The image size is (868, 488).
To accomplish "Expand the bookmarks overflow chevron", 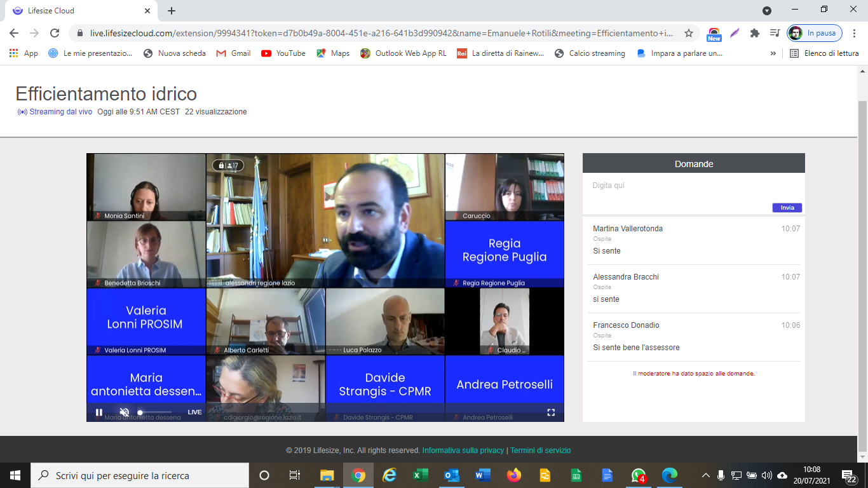I will click(773, 53).
